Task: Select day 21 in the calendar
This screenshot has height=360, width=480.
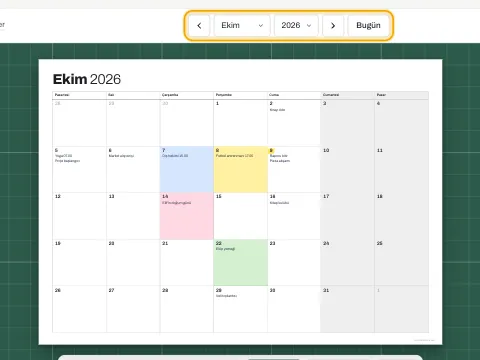Action: point(187,263)
